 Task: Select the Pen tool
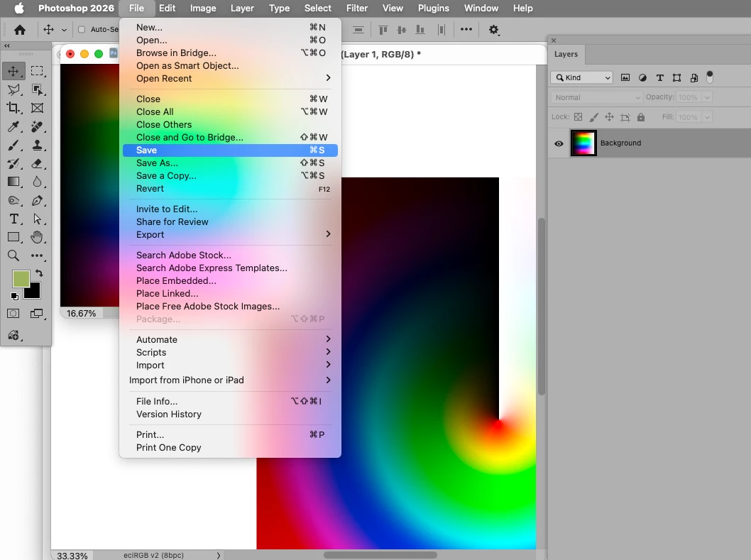(37, 201)
